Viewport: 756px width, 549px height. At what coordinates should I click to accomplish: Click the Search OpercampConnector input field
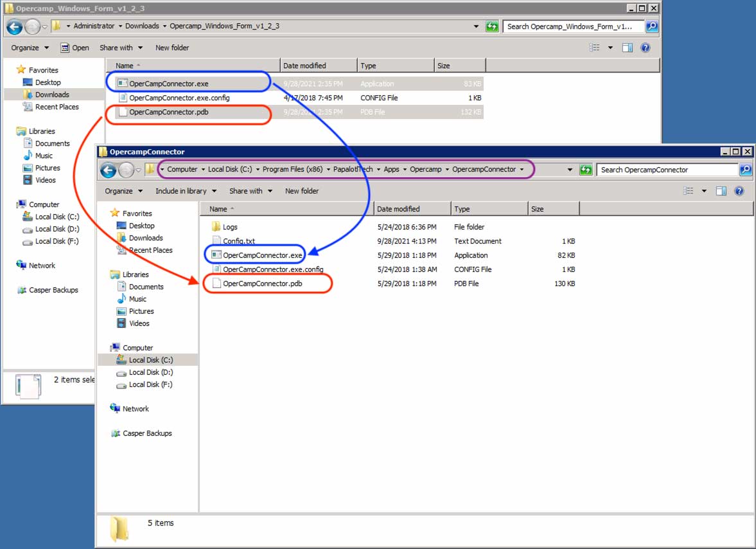pyautogui.click(x=667, y=170)
